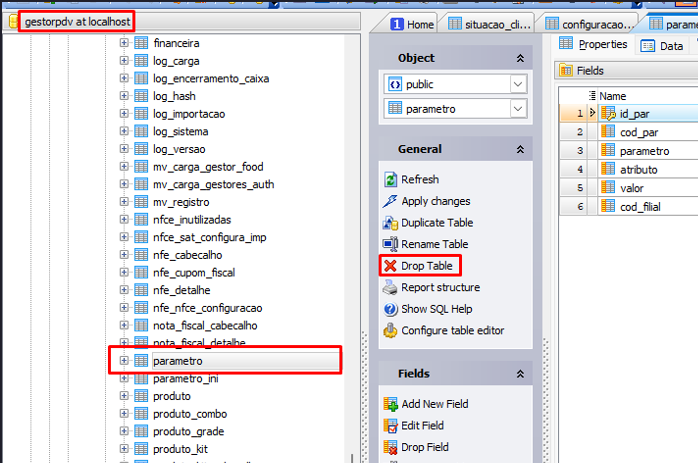Click the Report structure link
The image size is (698, 463).
(x=440, y=288)
